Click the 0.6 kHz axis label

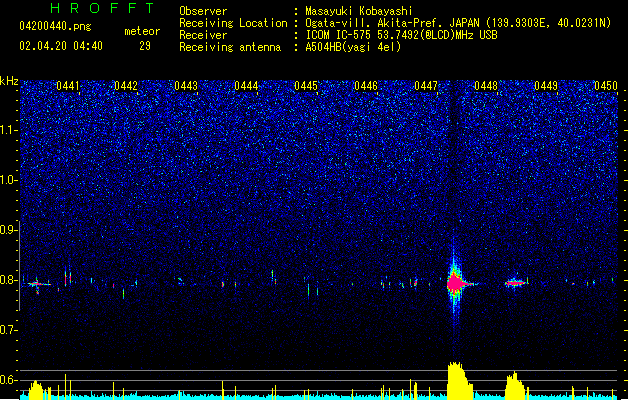click(x=8, y=380)
